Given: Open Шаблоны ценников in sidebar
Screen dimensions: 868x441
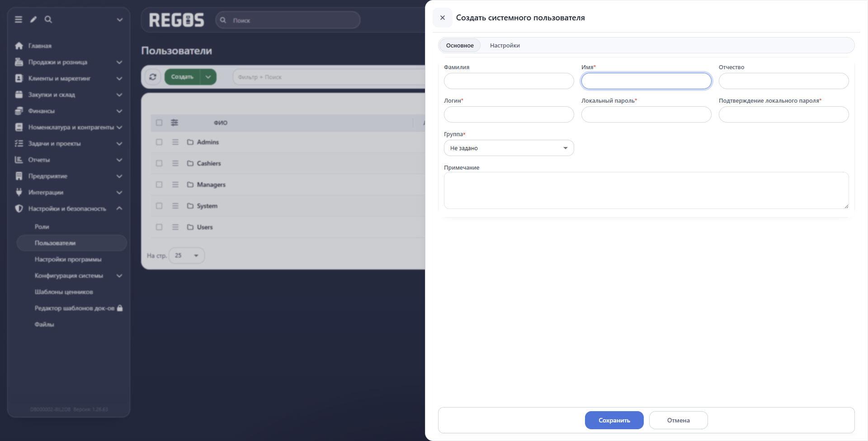Looking at the screenshot, I should click(64, 292).
